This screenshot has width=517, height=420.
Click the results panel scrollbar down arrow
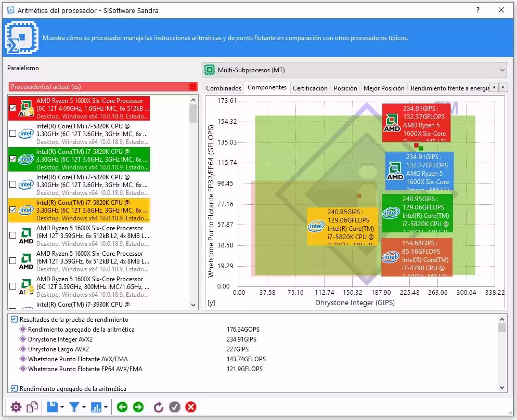[x=502, y=388]
